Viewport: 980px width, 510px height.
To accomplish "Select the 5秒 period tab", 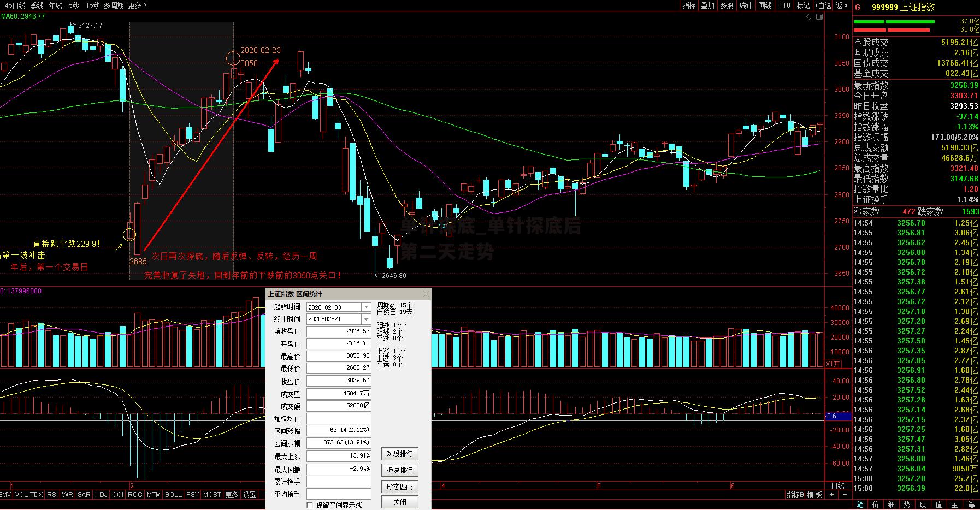I will (x=74, y=5).
